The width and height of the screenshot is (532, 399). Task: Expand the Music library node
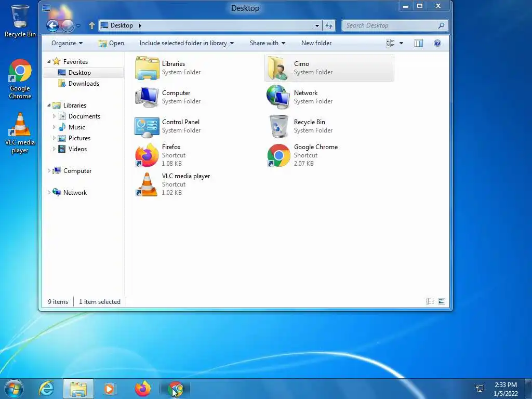pos(54,127)
